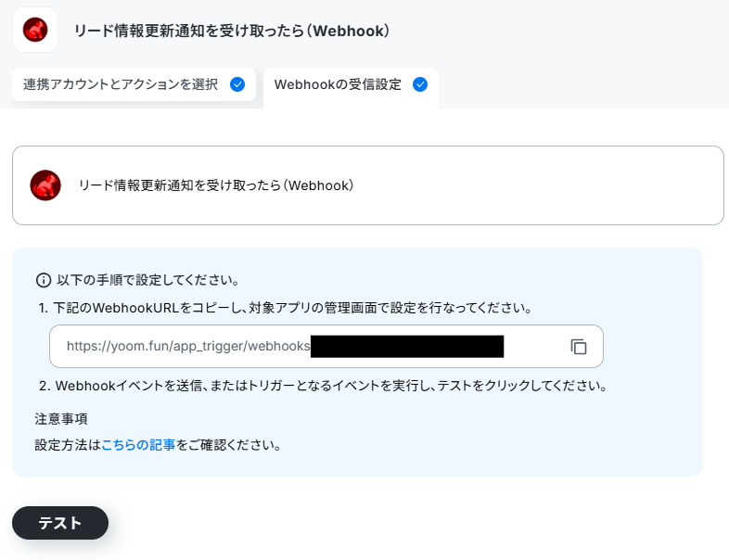Click the blue checkmark on 連携アカウントとアクションを選択 tab
This screenshot has width=729, height=560.
[237, 84]
